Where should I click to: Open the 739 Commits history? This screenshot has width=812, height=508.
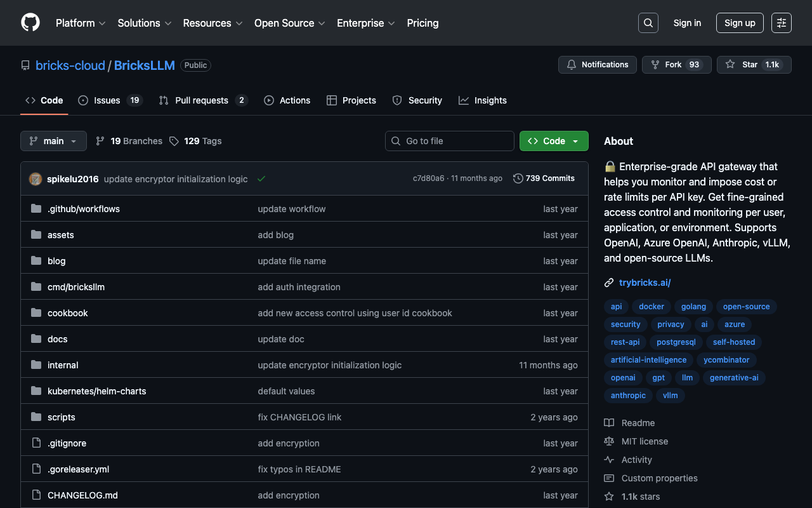coord(544,178)
